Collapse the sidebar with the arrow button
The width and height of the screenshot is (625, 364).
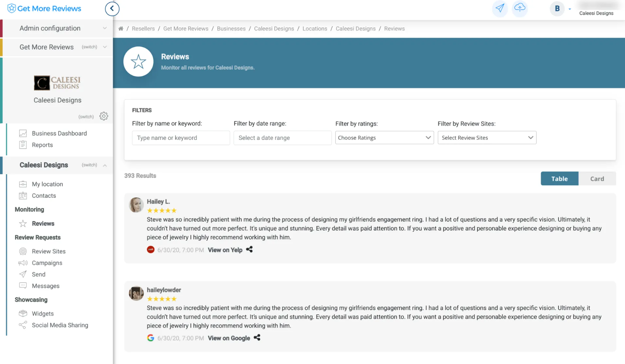tap(112, 9)
